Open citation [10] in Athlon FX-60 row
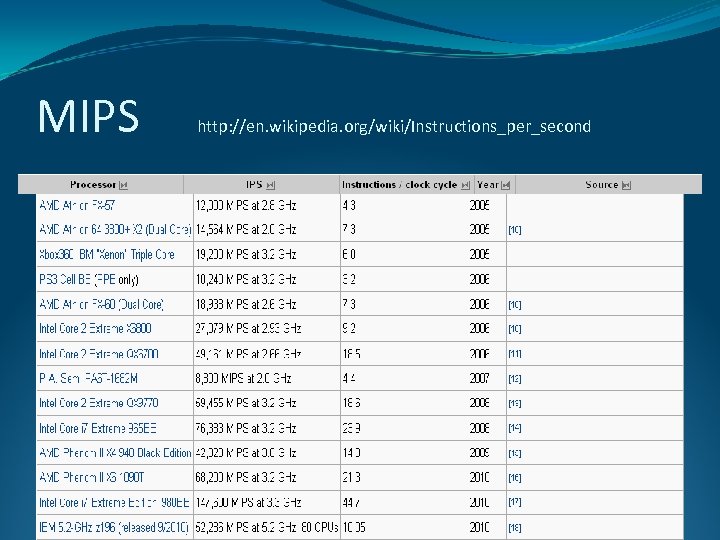The height and width of the screenshot is (540, 720). 515,305
